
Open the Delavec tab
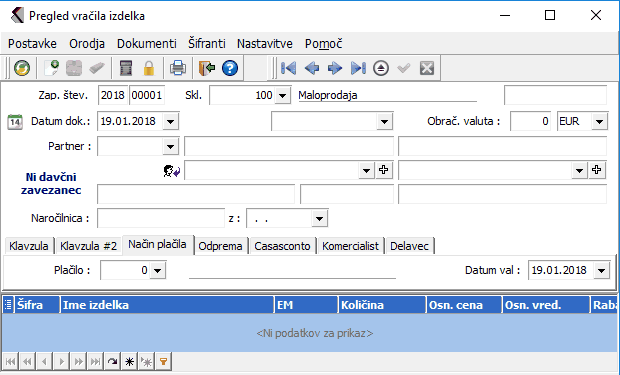click(x=409, y=246)
